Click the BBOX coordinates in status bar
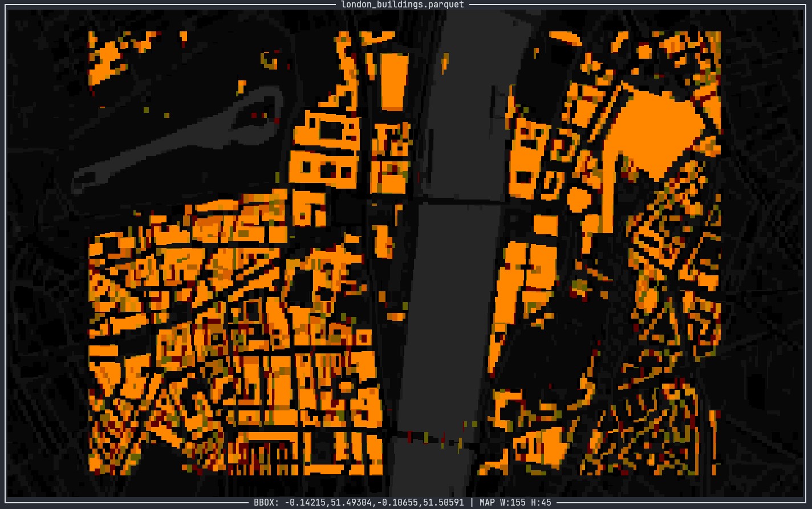812x509 pixels. 359,503
